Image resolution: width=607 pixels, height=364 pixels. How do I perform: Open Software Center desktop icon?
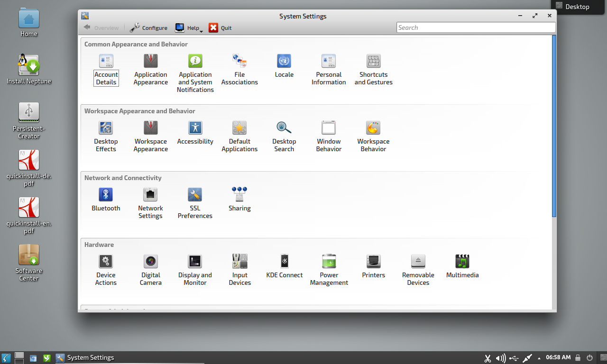29,263
